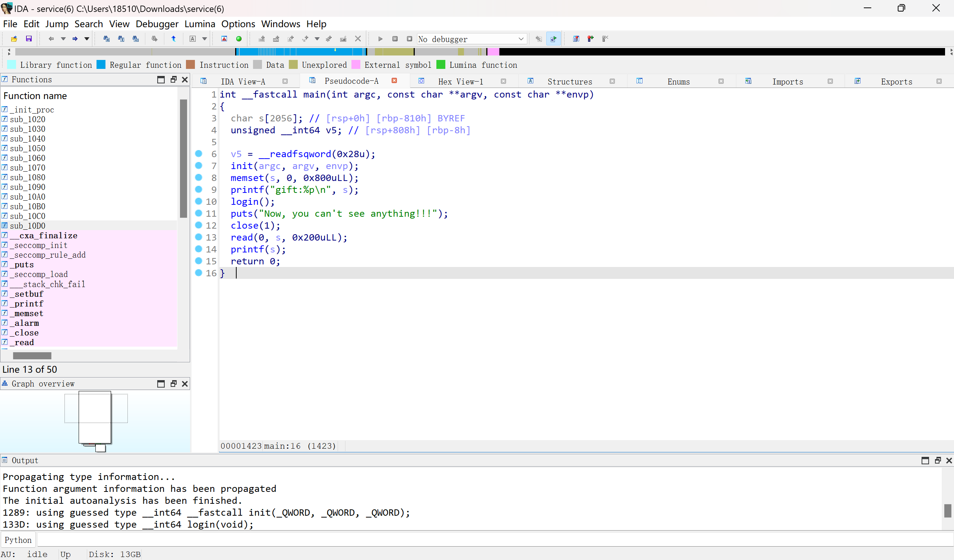This screenshot has height=560, width=954.
Task: Float the Graph overview panel
Action: click(173, 384)
